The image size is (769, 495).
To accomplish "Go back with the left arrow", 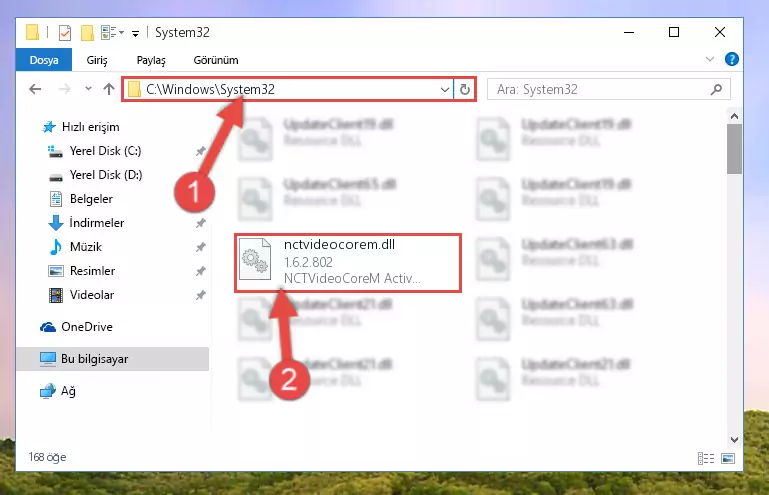I will [x=35, y=89].
